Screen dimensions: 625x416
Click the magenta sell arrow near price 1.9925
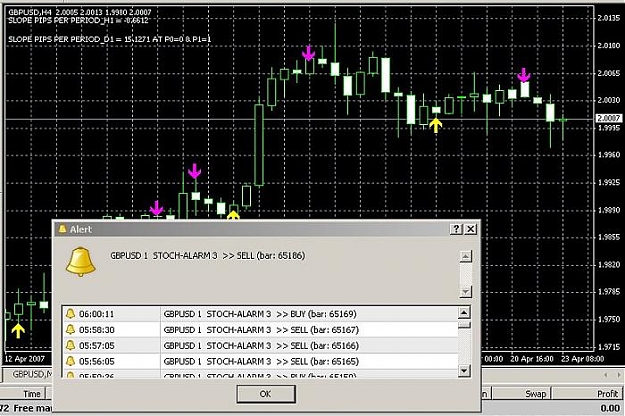(195, 171)
